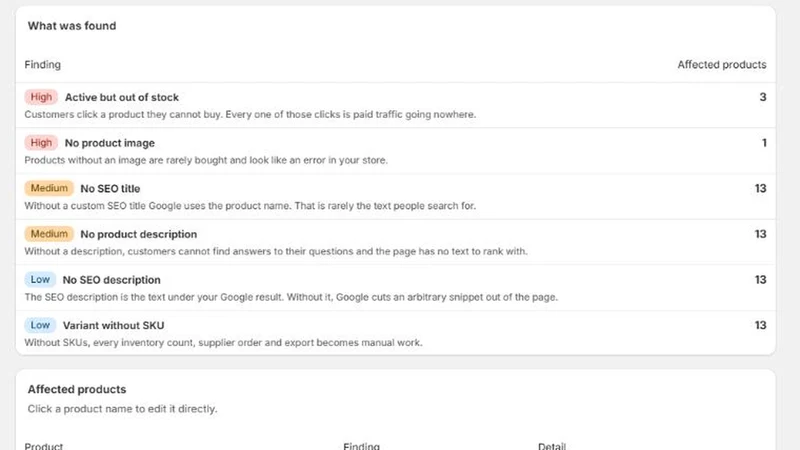The height and width of the screenshot is (450, 800).
Task: Click the 'Product' column header
Action: [44, 446]
